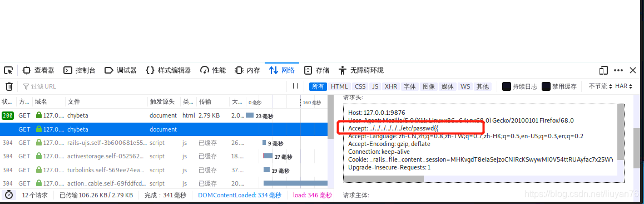Click the Host 127.0.0.1:9876 header line

376,113
